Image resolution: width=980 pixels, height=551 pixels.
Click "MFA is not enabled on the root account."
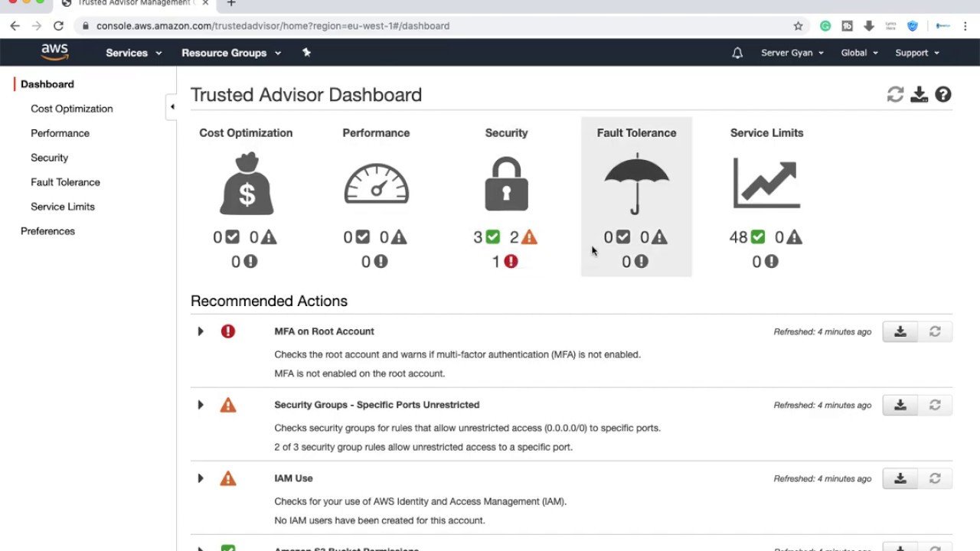coord(360,373)
